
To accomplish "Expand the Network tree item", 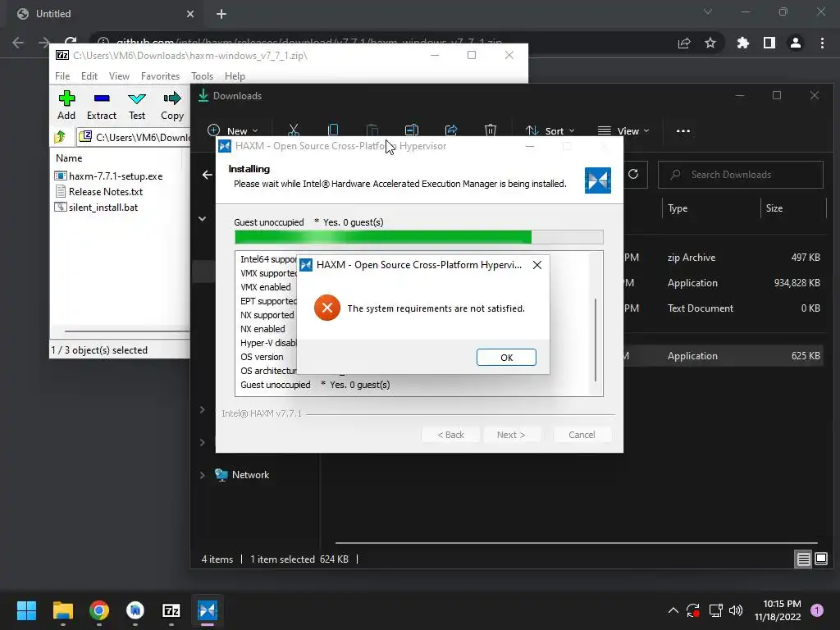I will point(203,475).
